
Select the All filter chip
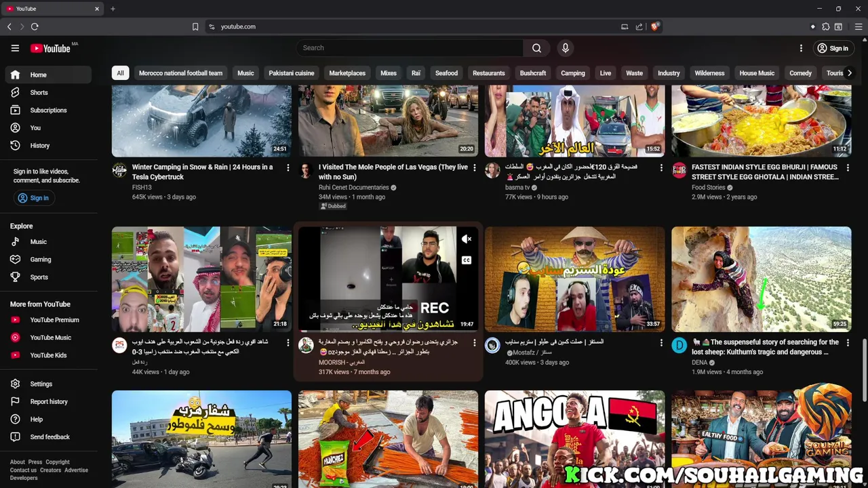click(x=120, y=73)
